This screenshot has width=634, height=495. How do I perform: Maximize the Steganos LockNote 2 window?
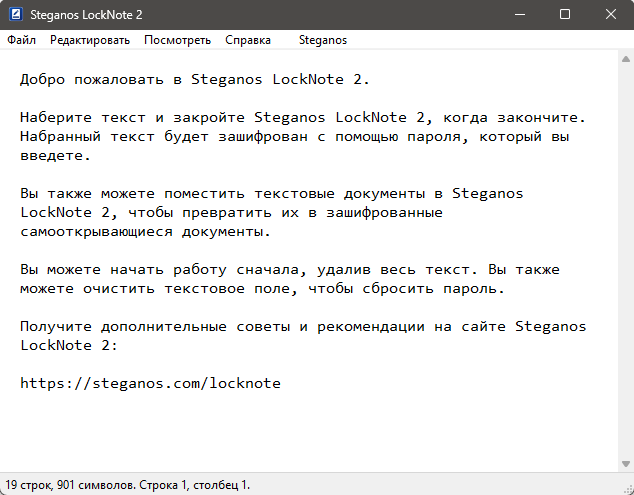pos(565,15)
